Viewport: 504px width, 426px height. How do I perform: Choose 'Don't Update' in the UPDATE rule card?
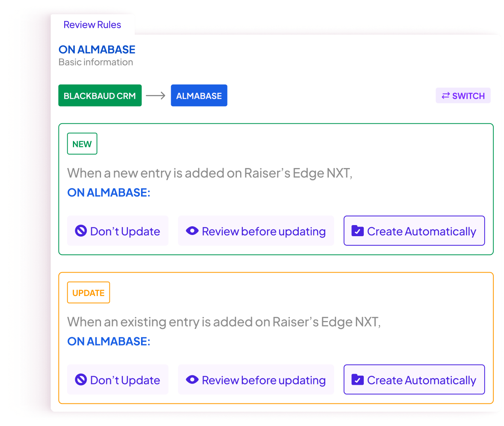pos(118,379)
